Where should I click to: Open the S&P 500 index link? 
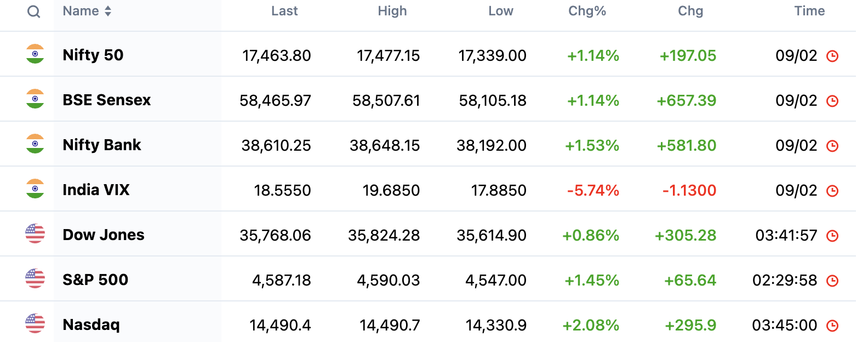95,280
